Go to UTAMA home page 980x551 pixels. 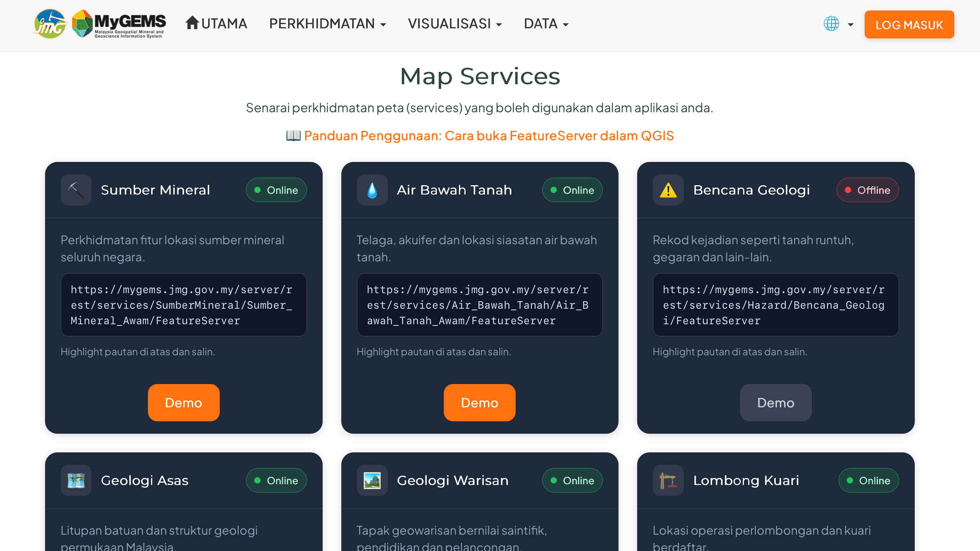216,24
